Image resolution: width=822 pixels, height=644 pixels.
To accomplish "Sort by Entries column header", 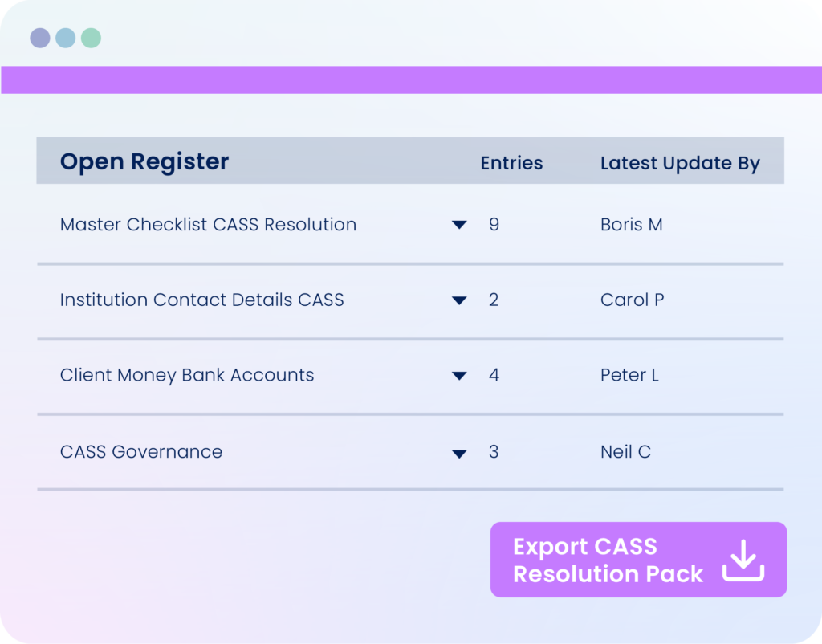I will tap(511, 162).
